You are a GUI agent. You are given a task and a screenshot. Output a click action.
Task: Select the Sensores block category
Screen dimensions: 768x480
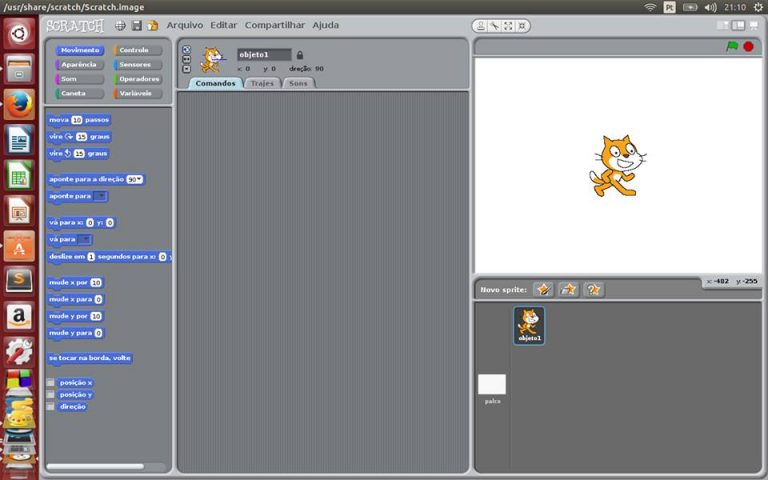pos(138,65)
